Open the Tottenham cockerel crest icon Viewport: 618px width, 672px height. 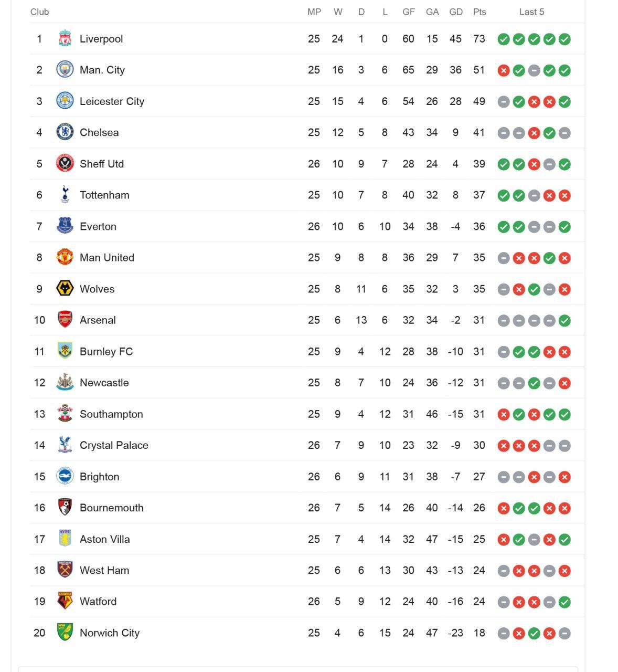(x=65, y=195)
